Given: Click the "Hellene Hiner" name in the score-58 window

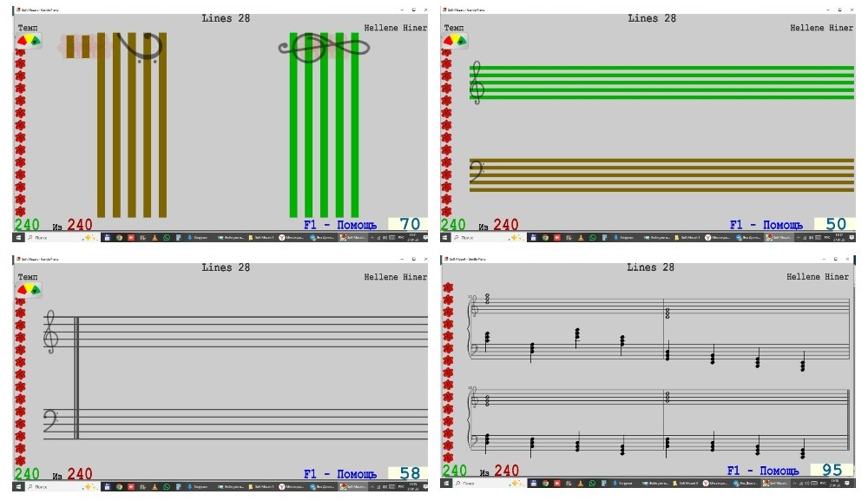Looking at the screenshot, I should coord(395,277).
